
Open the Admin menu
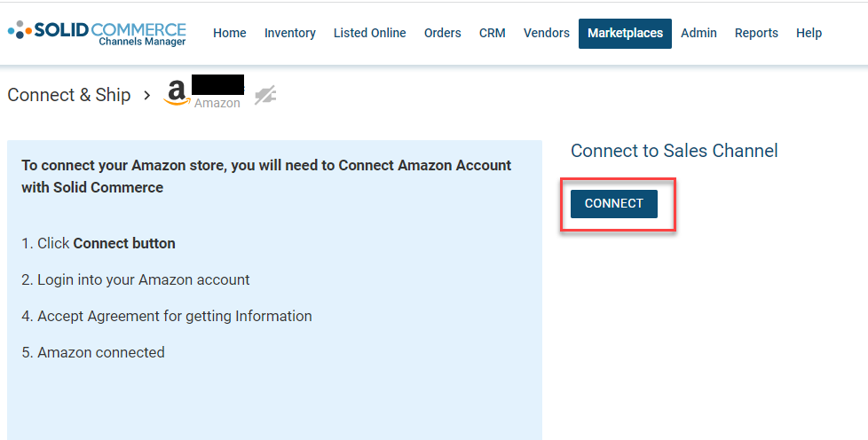(x=698, y=33)
